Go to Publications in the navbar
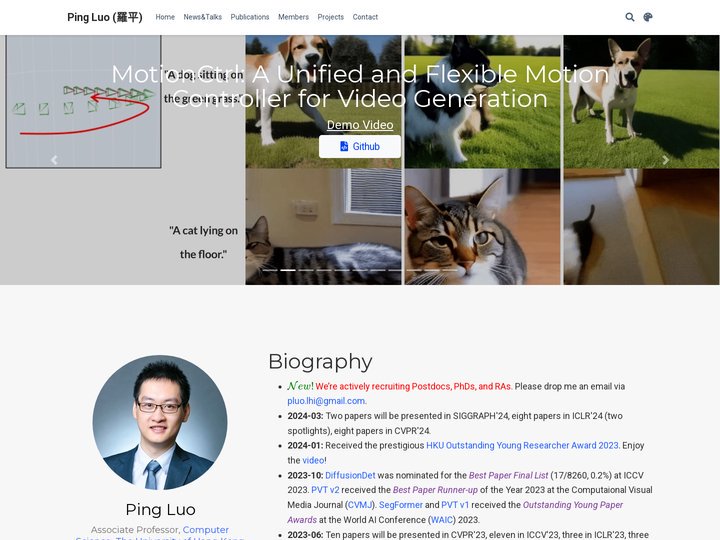The height and width of the screenshot is (540, 720). click(x=250, y=17)
